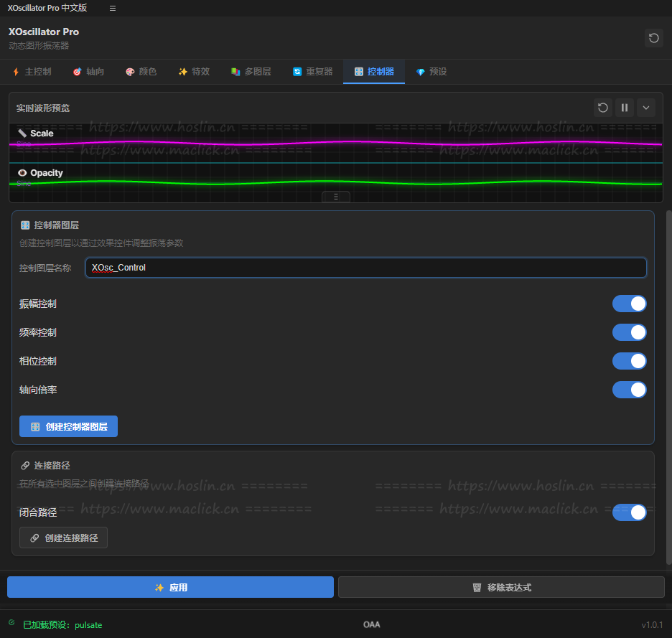Viewport: 672px width, 638px height.
Task: Disable 相位控制 switch
Action: click(629, 361)
